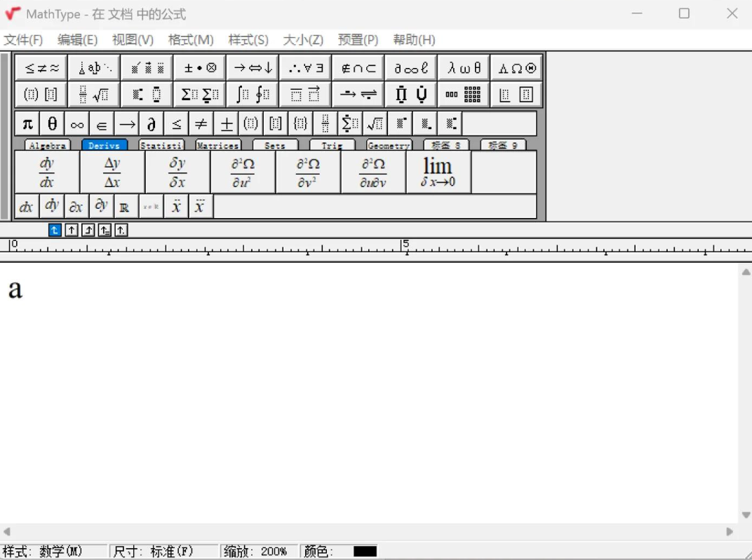Insert the theta symbol

53,124
